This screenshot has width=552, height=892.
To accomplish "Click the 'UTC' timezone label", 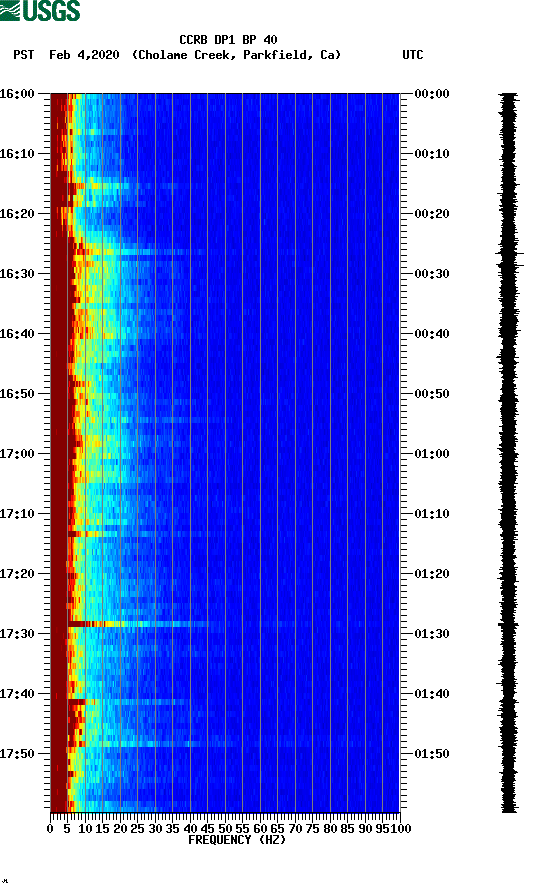I will tap(413, 55).
